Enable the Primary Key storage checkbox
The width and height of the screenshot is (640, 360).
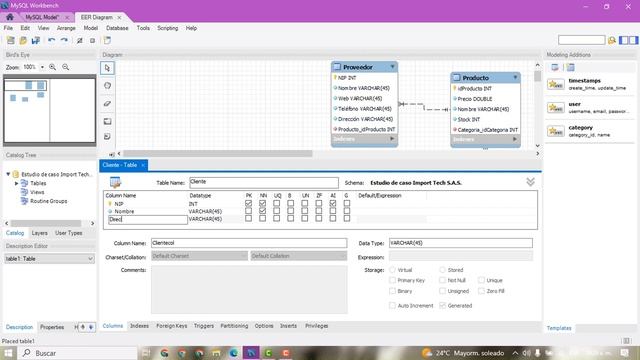(x=392, y=280)
